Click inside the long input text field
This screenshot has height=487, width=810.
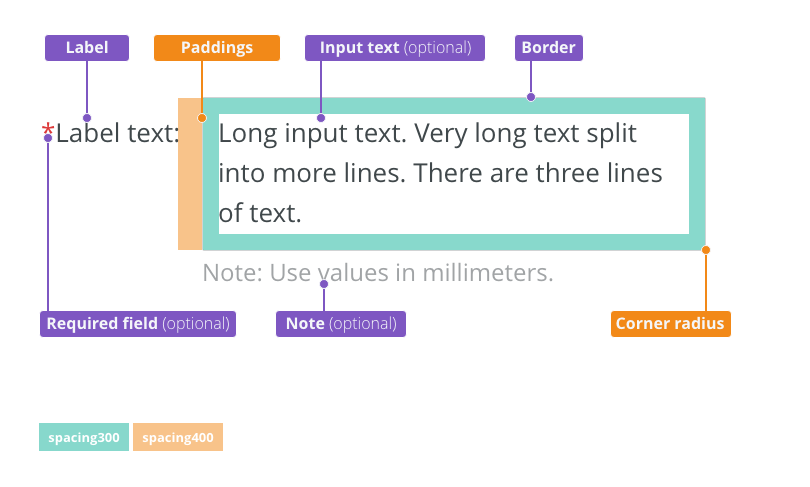tap(454, 174)
